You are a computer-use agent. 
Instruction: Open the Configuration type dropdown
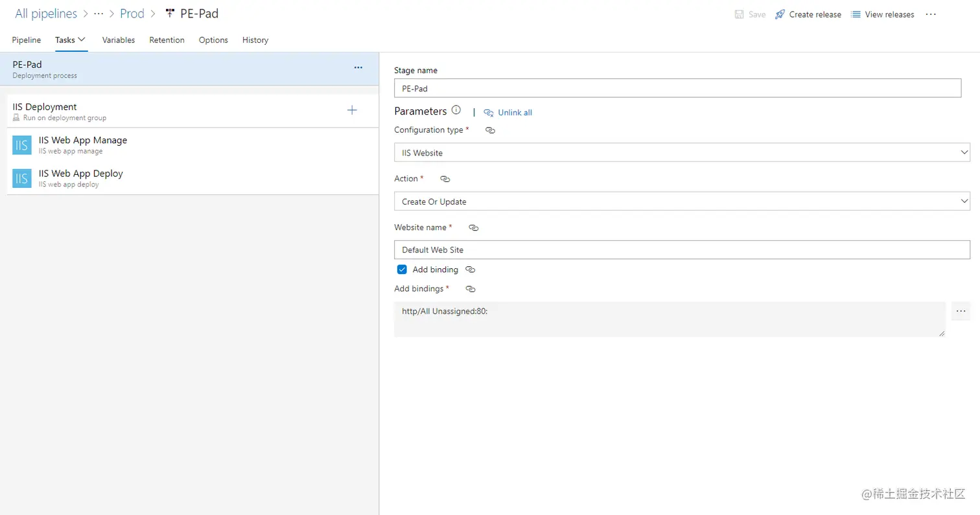click(x=682, y=153)
